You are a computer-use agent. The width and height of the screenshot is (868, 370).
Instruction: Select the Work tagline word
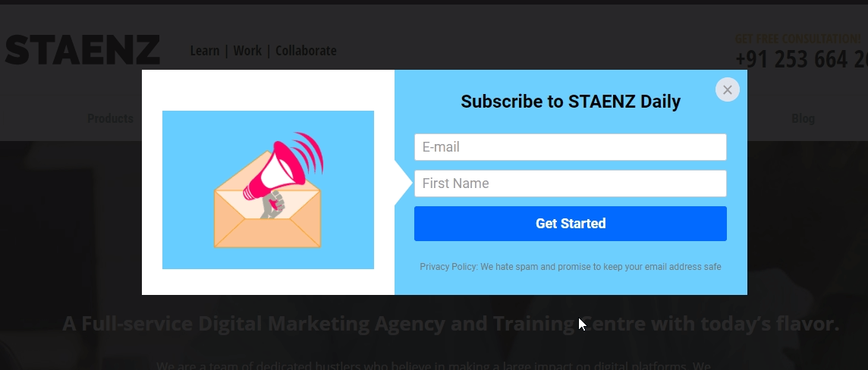[x=247, y=50]
